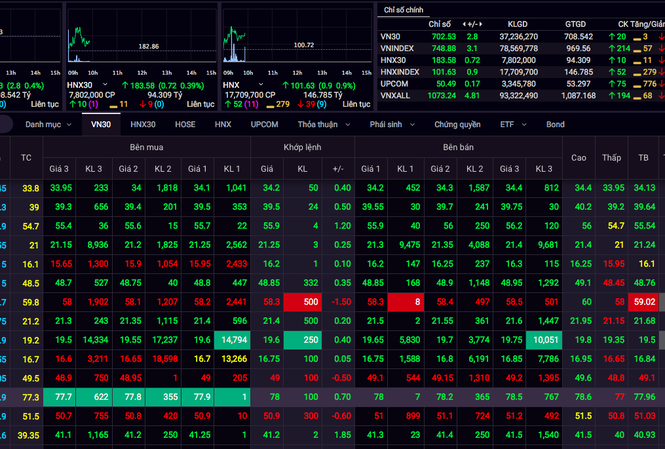This screenshot has height=449, width=665.
Task: Click red highlighted sell KL 1 cell 8
Action: coord(405,302)
